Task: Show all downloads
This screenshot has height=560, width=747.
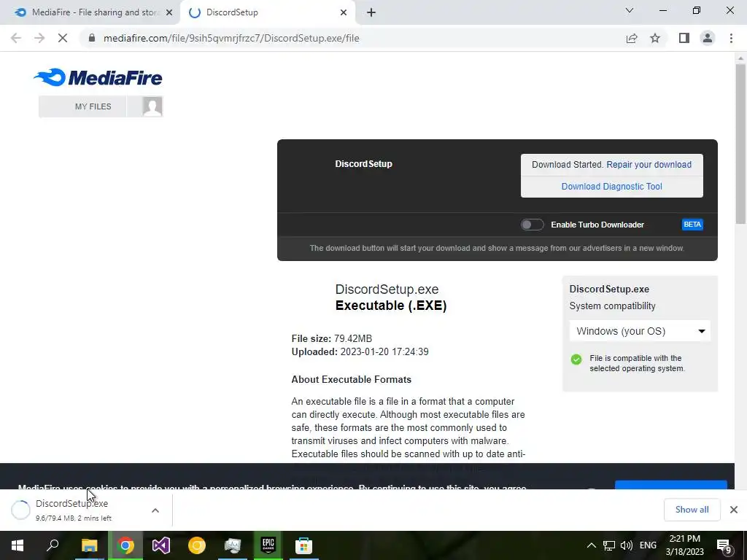Action: [x=692, y=510]
